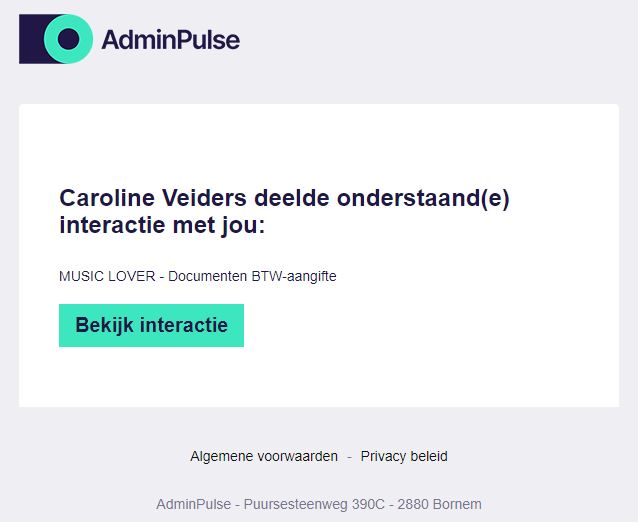Viewport: 638px width, 522px height.
Task: Click empty white card area above heading
Action: click(319, 142)
